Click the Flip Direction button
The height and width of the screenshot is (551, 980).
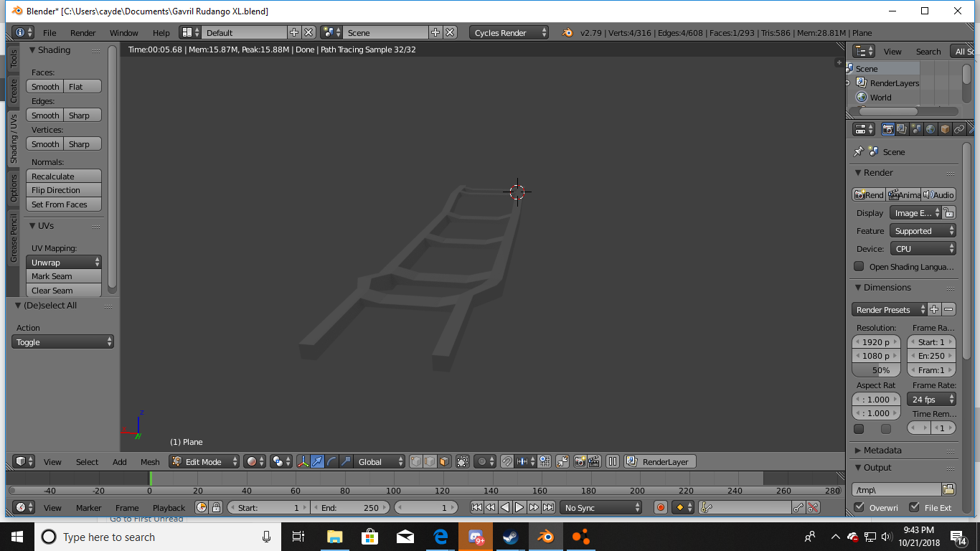click(x=64, y=190)
